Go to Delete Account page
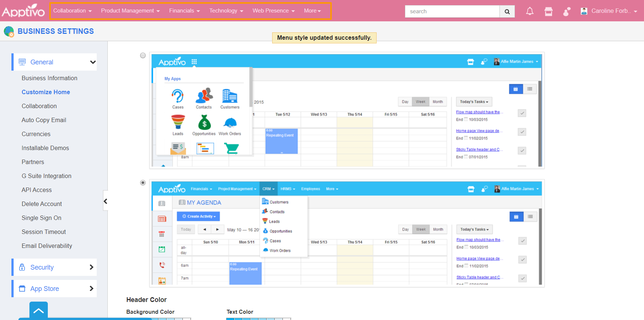Screen dimensions: 644x320 pos(42,204)
